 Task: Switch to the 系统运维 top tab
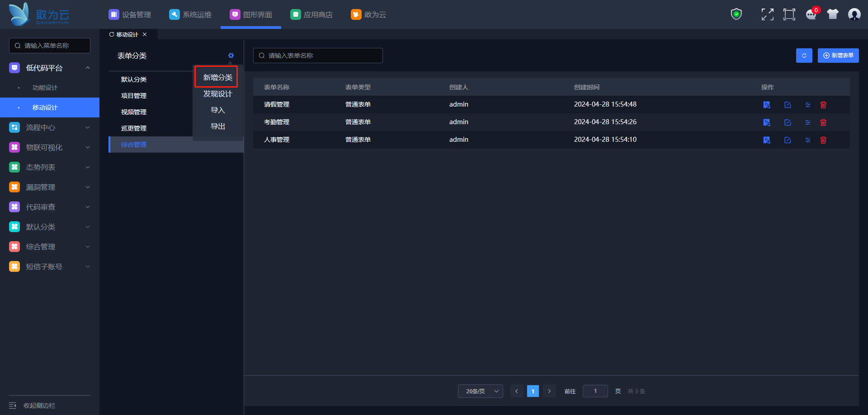tap(190, 14)
